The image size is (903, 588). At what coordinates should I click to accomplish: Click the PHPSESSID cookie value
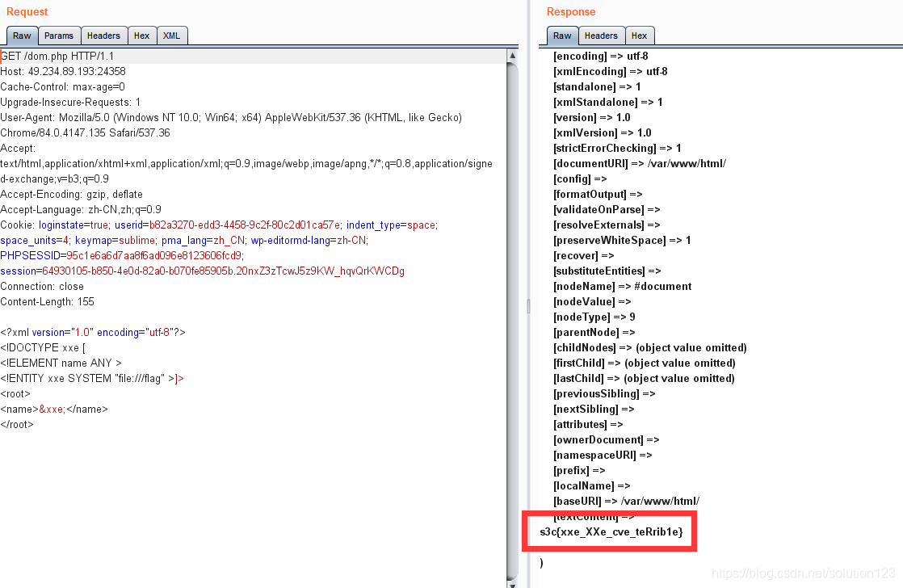(154, 256)
